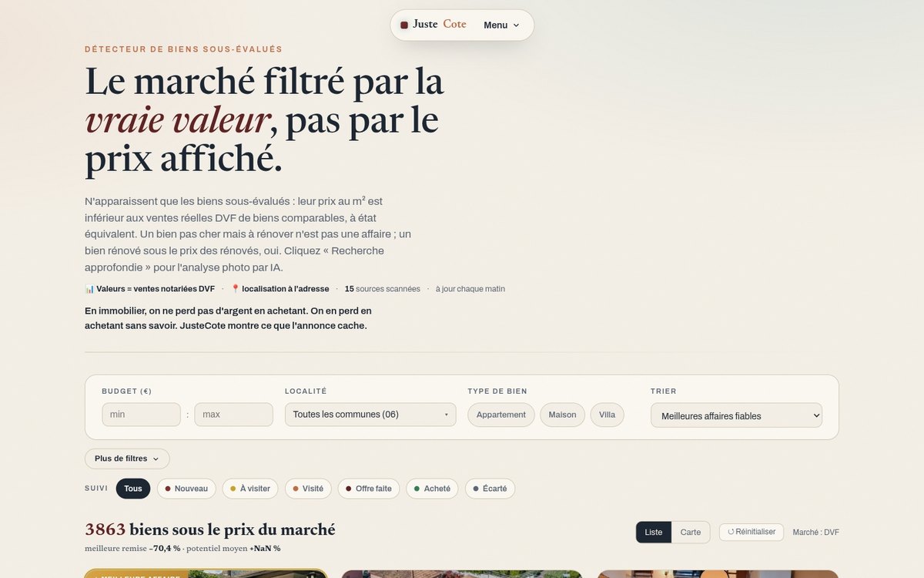Open the Toutes les communes (06) dropdown
This screenshot has width=924, height=578.
pyautogui.click(x=370, y=415)
